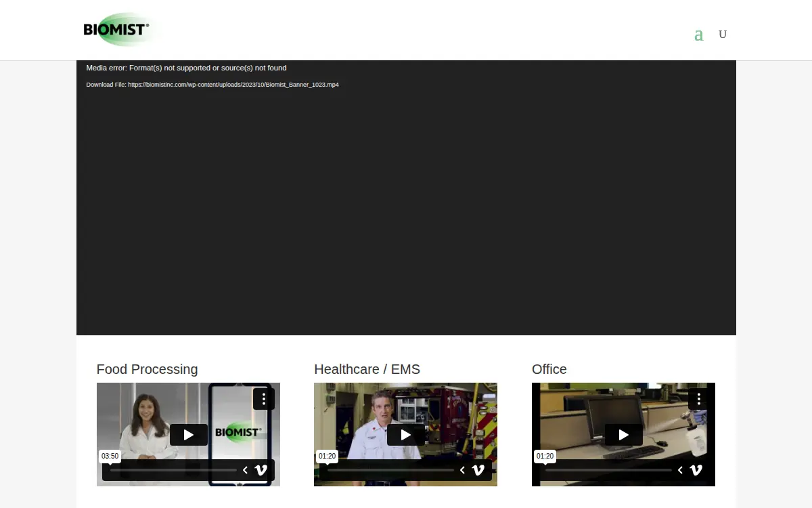Click Vimeo logo on Healthcare / EMS video
The image size is (812, 508).
click(x=478, y=470)
